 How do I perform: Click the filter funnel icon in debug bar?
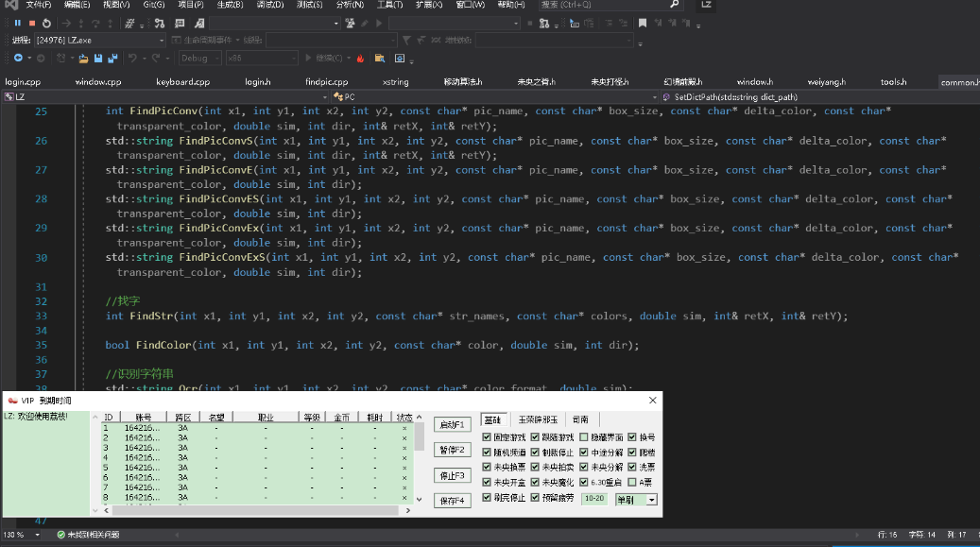pos(407,40)
